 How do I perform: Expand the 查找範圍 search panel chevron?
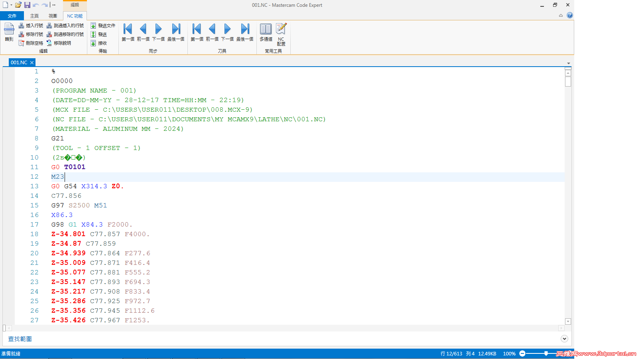(564, 339)
